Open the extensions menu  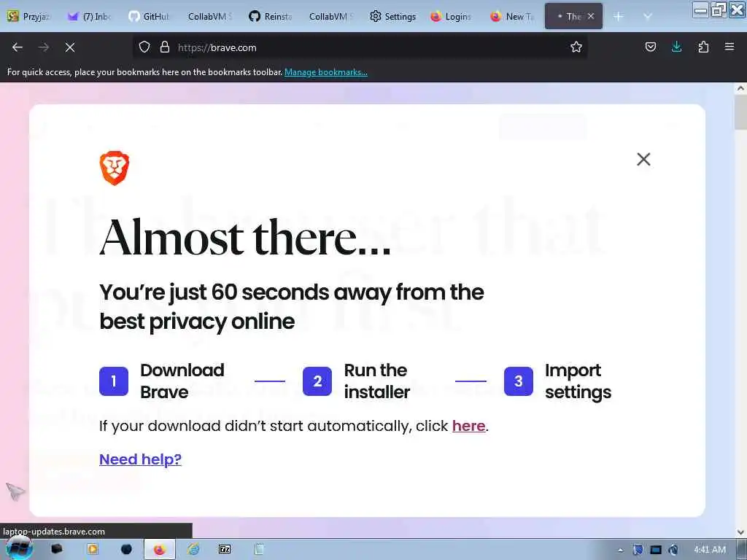(703, 47)
